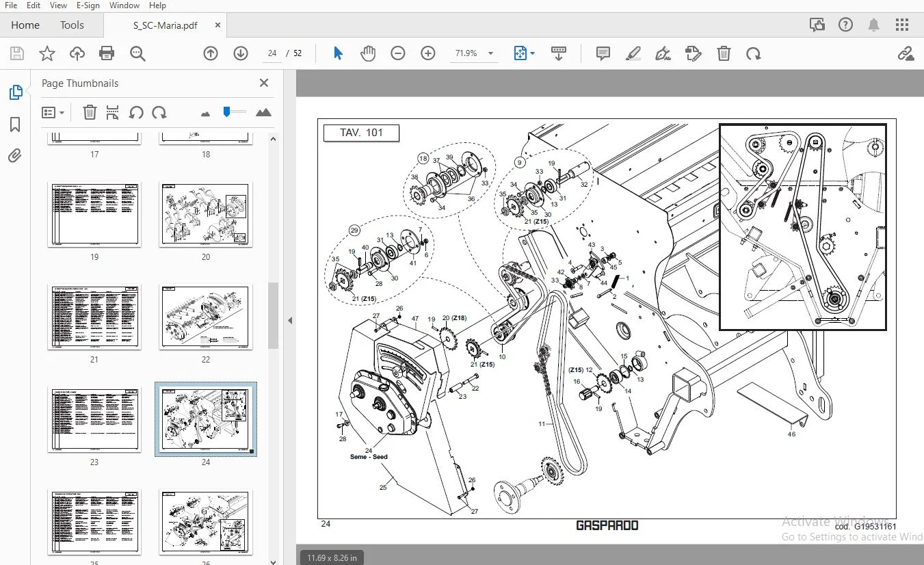Select the page 19 thumbnail

94,214
